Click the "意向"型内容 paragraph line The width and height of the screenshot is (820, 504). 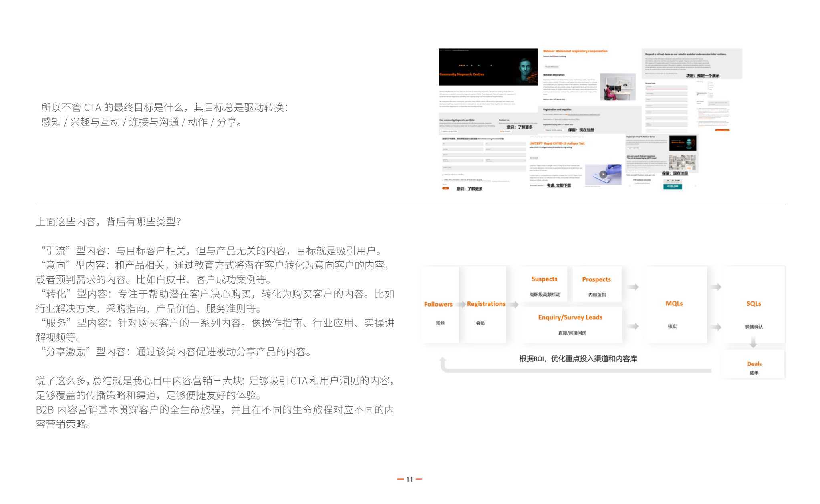215,265
